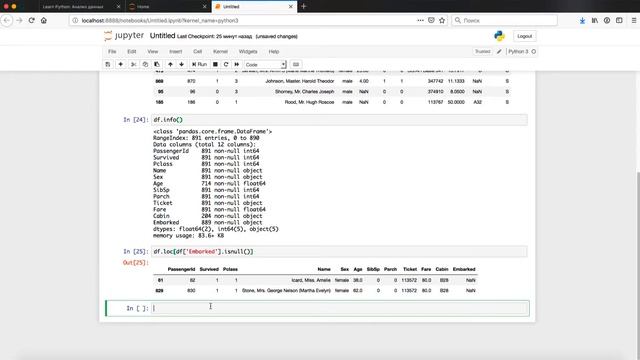The image size is (640, 360).
Task: Reload the current page
Action: [31, 20]
